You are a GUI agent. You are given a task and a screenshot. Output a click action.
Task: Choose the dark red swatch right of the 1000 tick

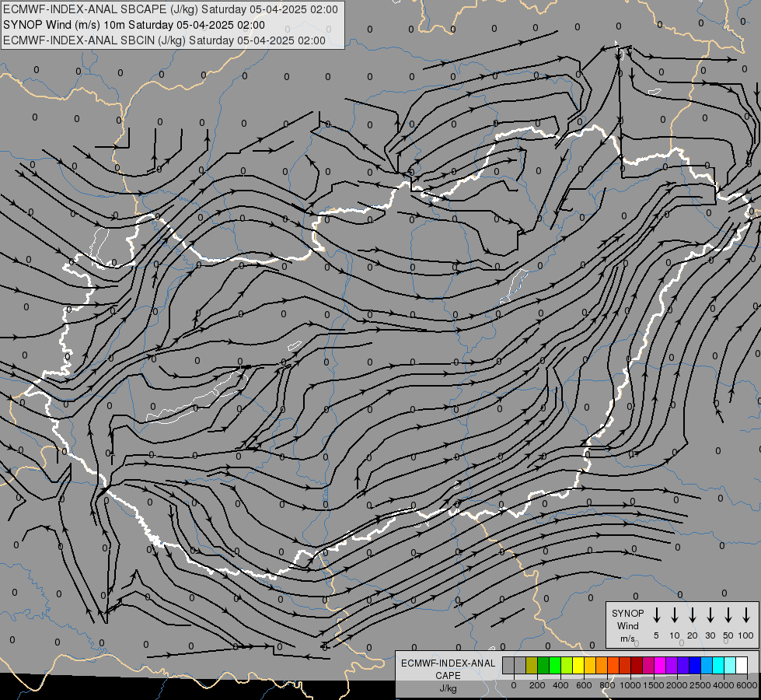637,665
